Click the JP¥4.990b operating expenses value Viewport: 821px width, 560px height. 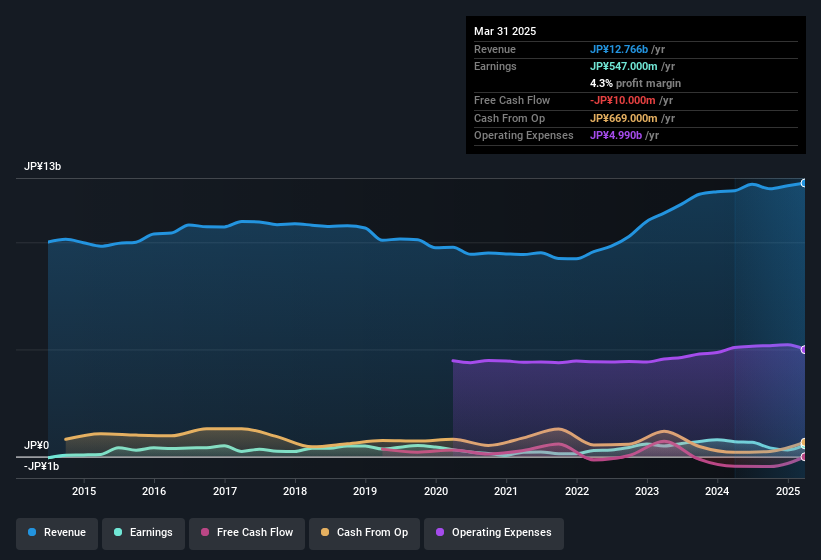[616, 136]
